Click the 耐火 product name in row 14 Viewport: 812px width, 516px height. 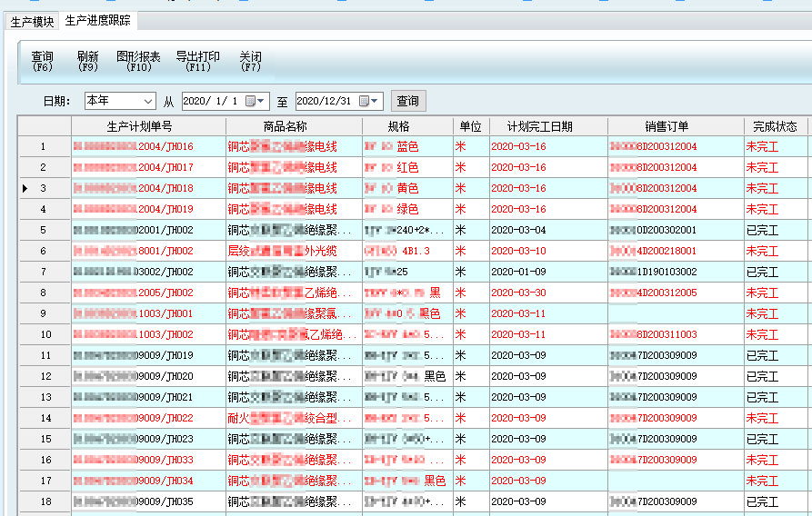pyautogui.click(x=294, y=418)
